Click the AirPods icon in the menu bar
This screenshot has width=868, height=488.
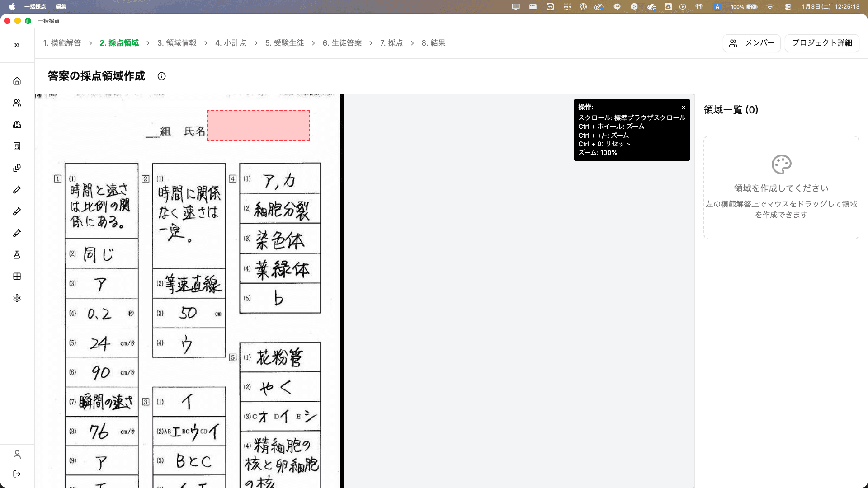click(699, 7)
